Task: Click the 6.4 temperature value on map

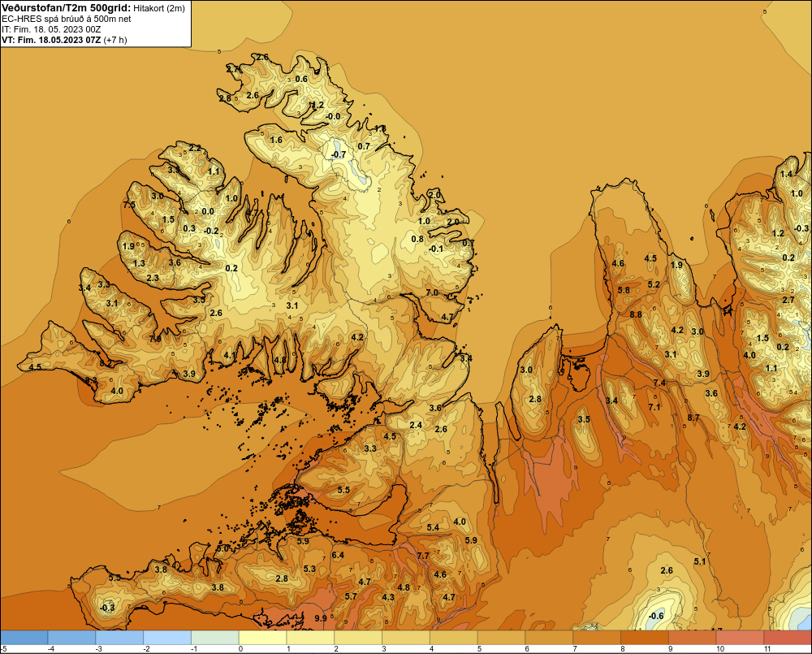Action: (x=338, y=555)
